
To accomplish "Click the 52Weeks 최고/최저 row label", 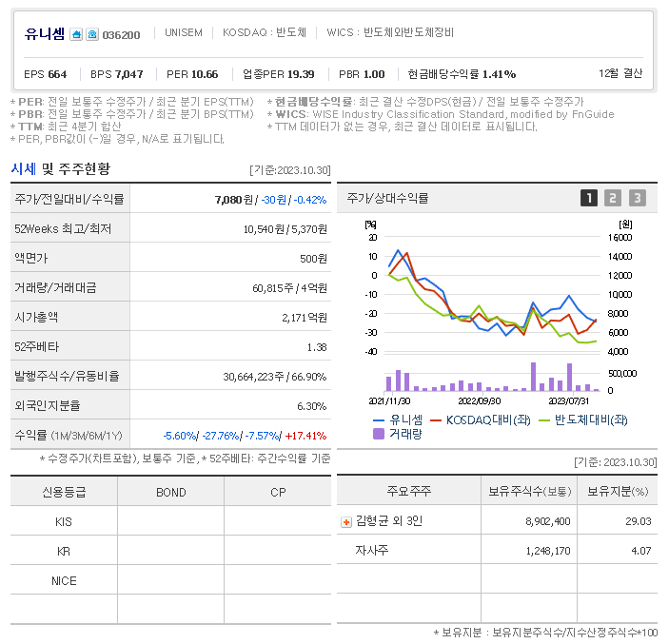I will [x=63, y=229].
